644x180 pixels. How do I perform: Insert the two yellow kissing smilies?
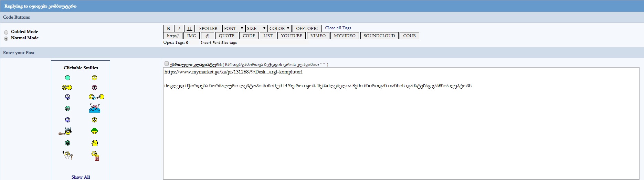[67, 88]
